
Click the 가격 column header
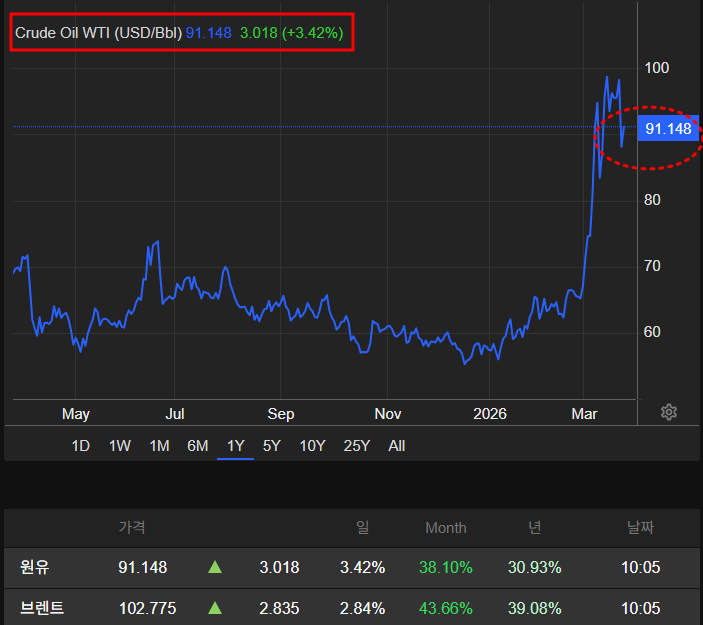pyautogui.click(x=132, y=528)
